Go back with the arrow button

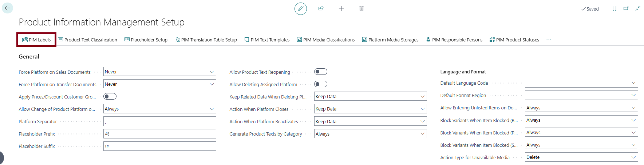(7, 8)
